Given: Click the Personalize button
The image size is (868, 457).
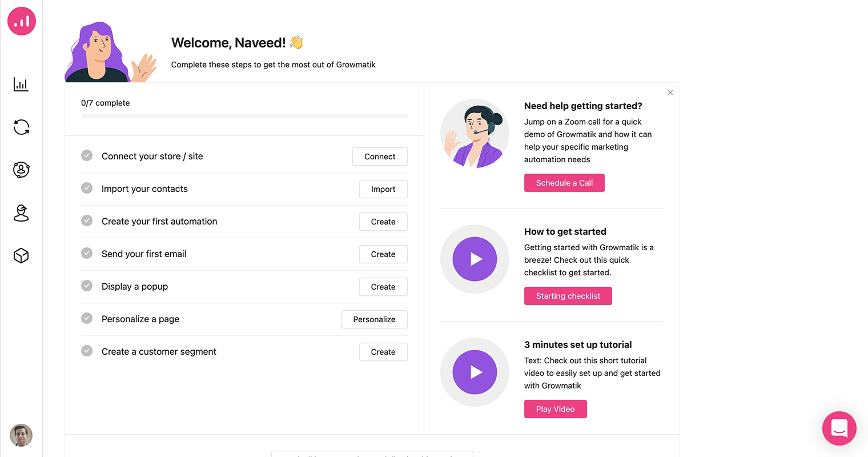Looking at the screenshot, I should (375, 319).
